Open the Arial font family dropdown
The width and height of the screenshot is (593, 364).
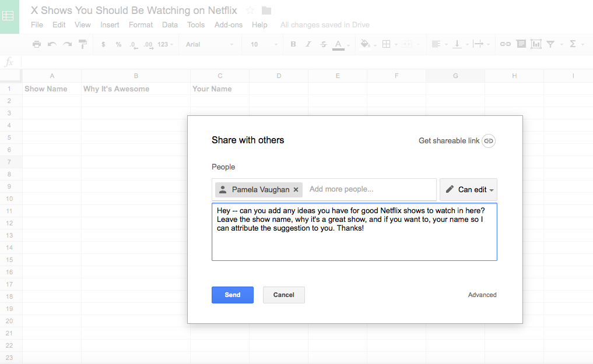[x=209, y=44]
